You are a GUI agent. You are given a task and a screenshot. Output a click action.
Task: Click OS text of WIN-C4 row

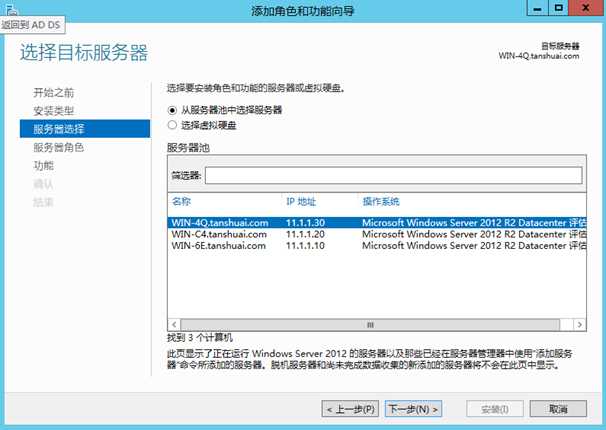(x=474, y=234)
